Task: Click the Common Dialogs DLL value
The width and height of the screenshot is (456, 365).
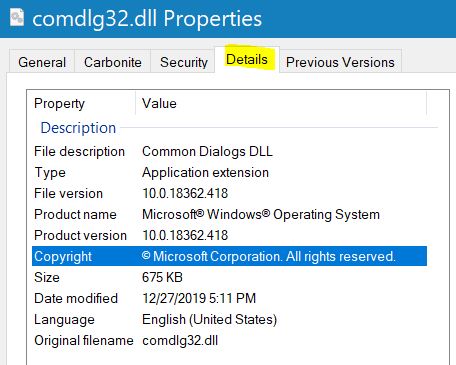Action: click(x=207, y=151)
